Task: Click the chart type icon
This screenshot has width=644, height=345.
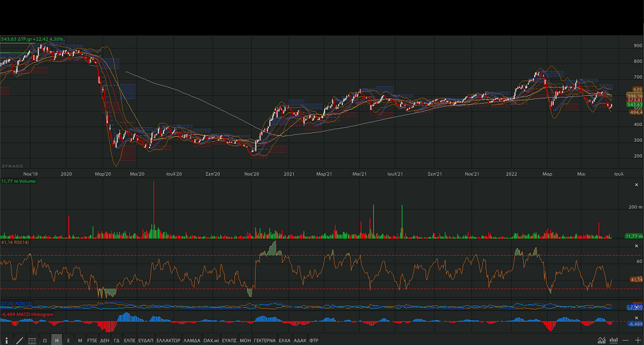Action: coord(601,341)
